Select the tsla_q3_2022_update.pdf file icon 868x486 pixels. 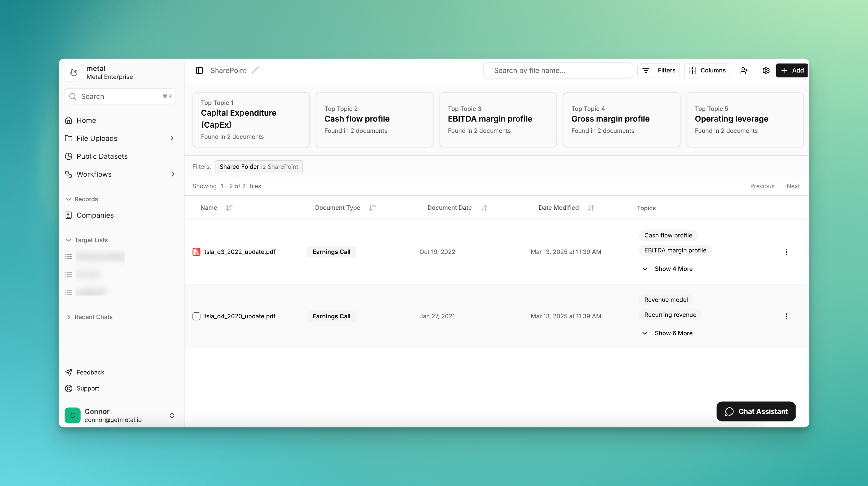(x=196, y=252)
